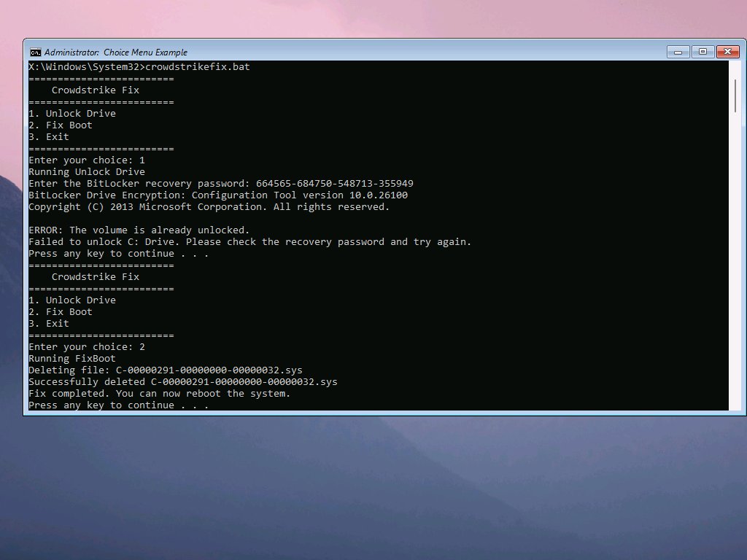The height and width of the screenshot is (560, 747).
Task: Click the first 'Press any key to continue' prompt
Action: click(x=119, y=253)
